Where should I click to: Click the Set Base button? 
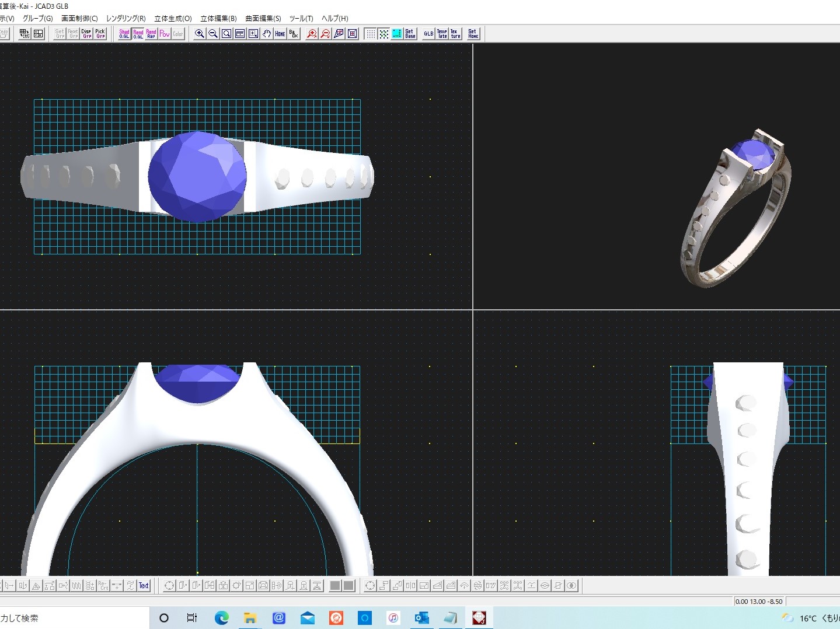[410, 34]
